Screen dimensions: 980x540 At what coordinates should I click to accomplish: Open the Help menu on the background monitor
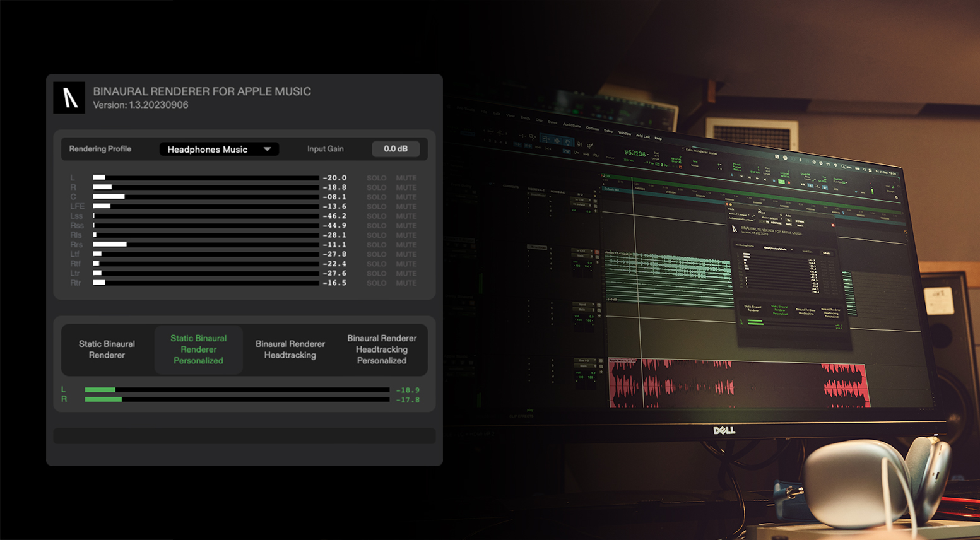[658, 138]
